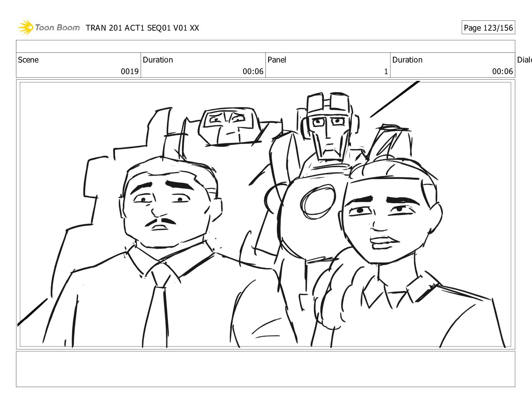Select the title text TRAN 201 ACT1 SEQ01 V01 XX
This screenshot has width=532, height=411.
(143, 28)
